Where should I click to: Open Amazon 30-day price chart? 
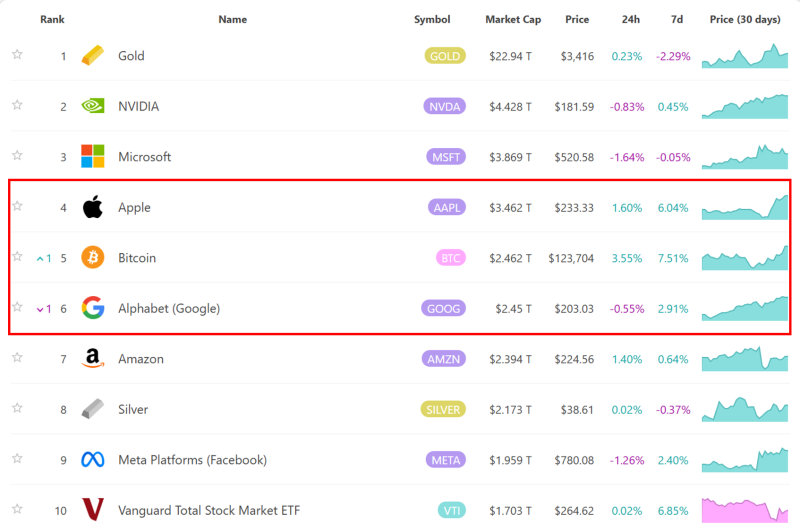(745, 359)
